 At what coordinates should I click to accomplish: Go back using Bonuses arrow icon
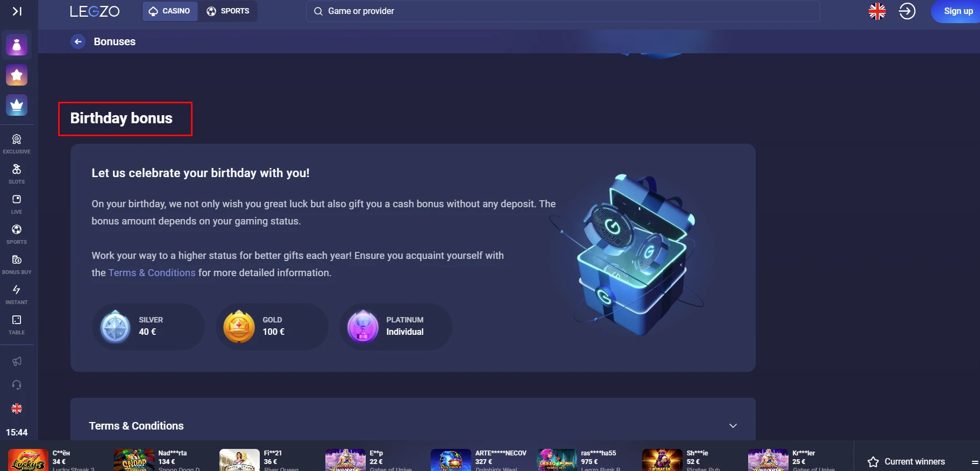coord(78,41)
